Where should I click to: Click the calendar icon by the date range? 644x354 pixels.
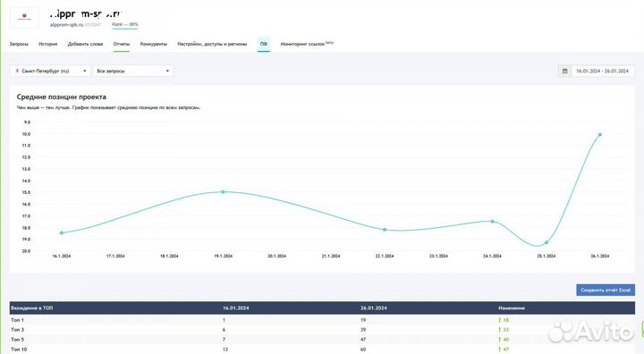pyautogui.click(x=564, y=71)
